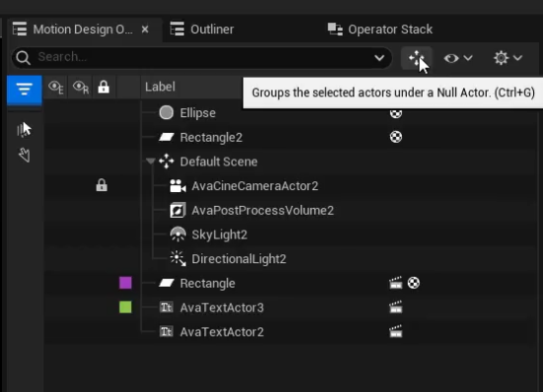
Task: Click the clapperboard icon on Rectangle row
Action: [395, 283]
